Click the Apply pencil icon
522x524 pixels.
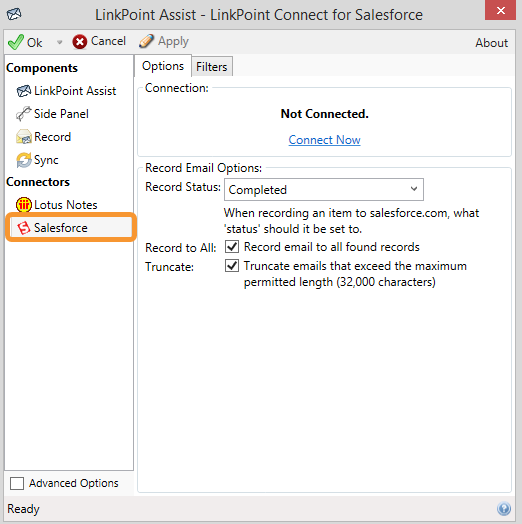pos(146,41)
